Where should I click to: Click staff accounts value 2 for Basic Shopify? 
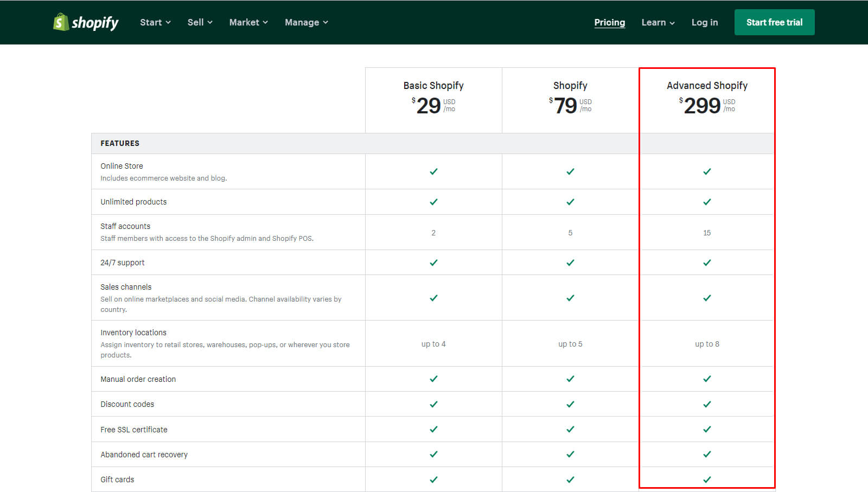click(433, 233)
